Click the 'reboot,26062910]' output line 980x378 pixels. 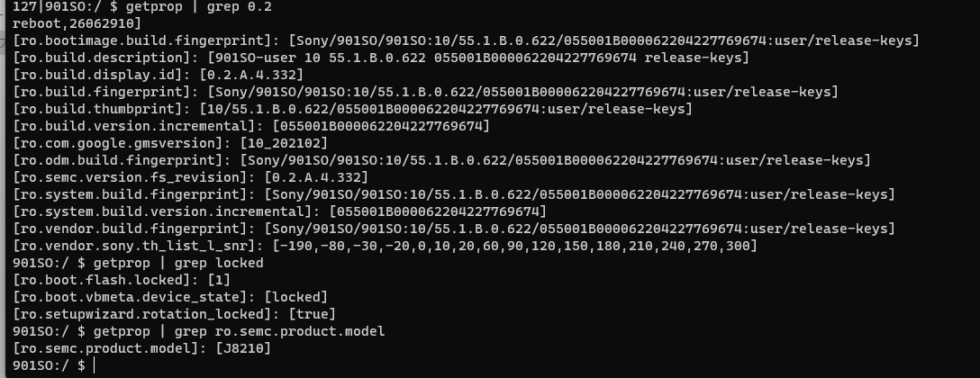(x=77, y=23)
